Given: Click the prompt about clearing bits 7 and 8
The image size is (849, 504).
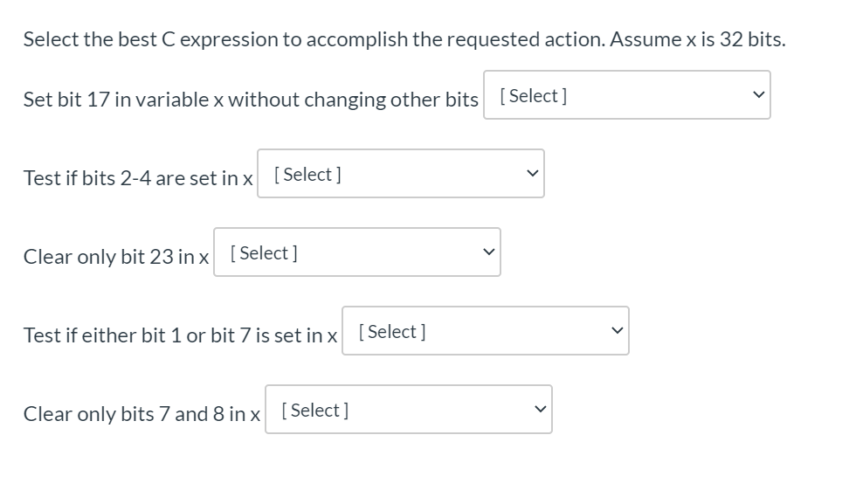Looking at the screenshot, I should [x=142, y=414].
